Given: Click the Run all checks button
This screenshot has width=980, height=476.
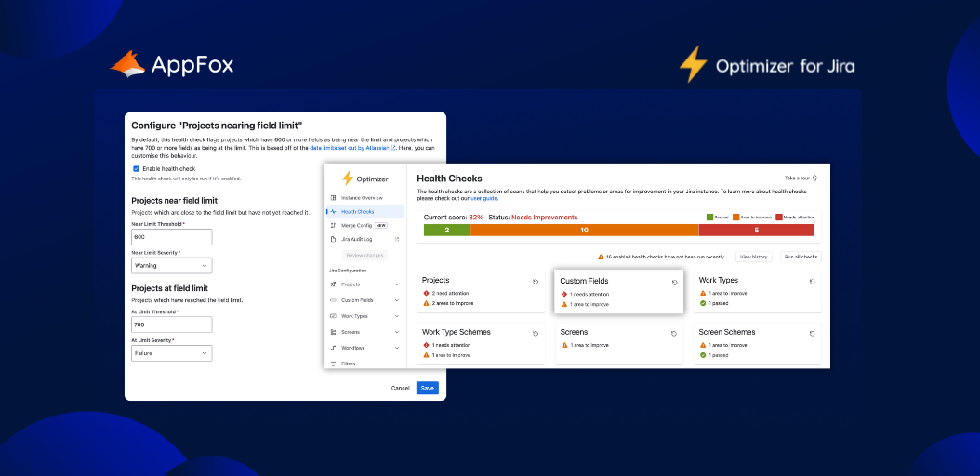Looking at the screenshot, I should coord(800,257).
